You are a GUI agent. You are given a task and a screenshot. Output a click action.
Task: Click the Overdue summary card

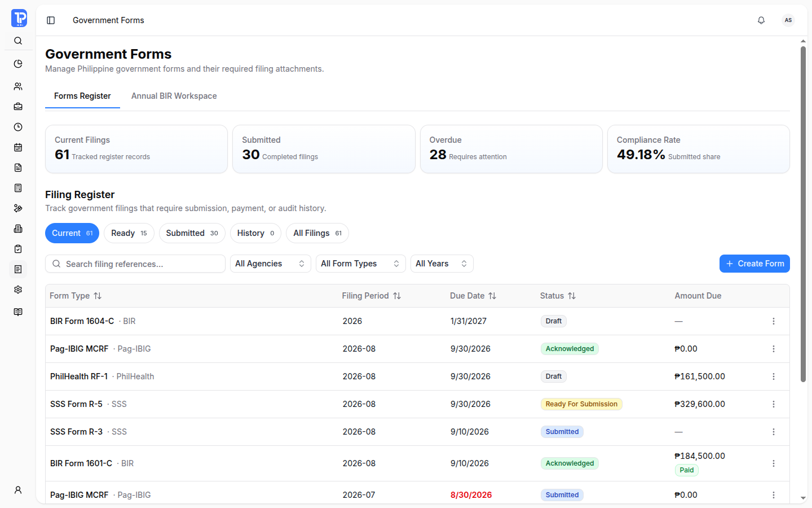[x=511, y=149]
